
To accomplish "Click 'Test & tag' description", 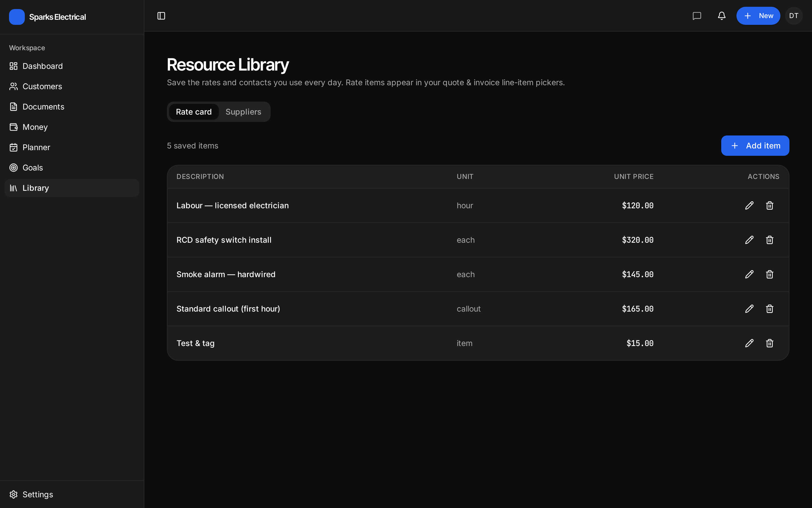I will coord(195,343).
